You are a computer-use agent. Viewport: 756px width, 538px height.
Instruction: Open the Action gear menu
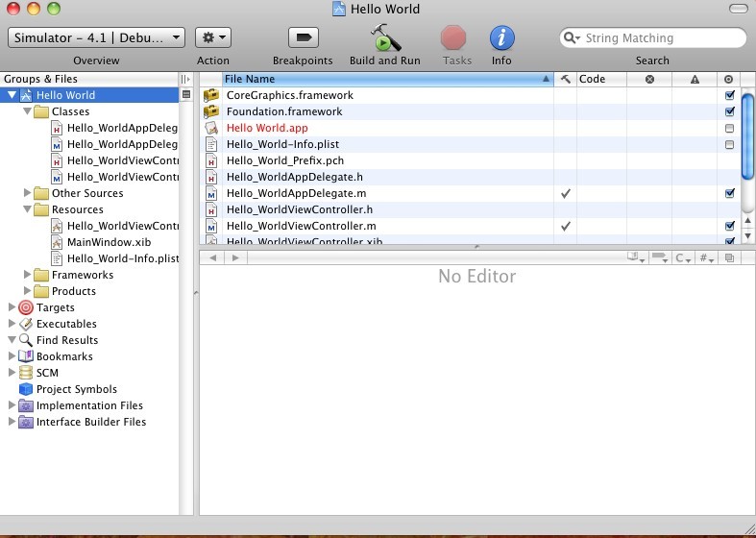tap(213, 37)
